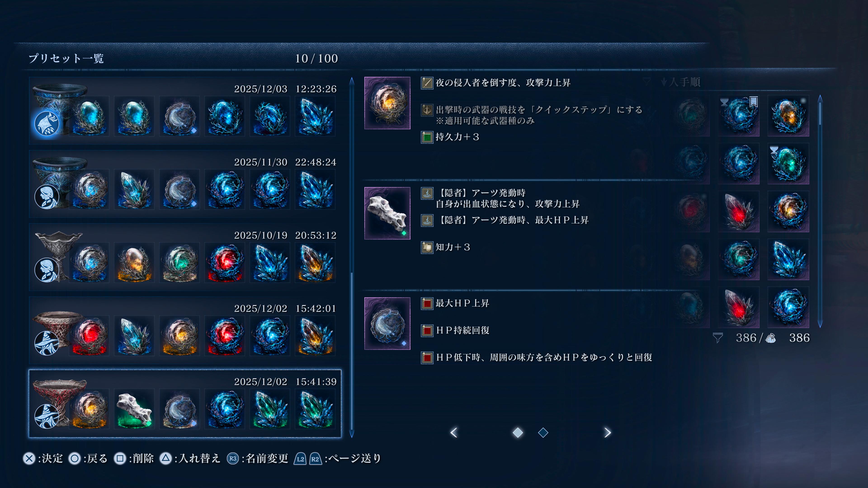868x488 pixels.
Task: Click the witch-hat character icon in bottom preset
Action: (47, 416)
